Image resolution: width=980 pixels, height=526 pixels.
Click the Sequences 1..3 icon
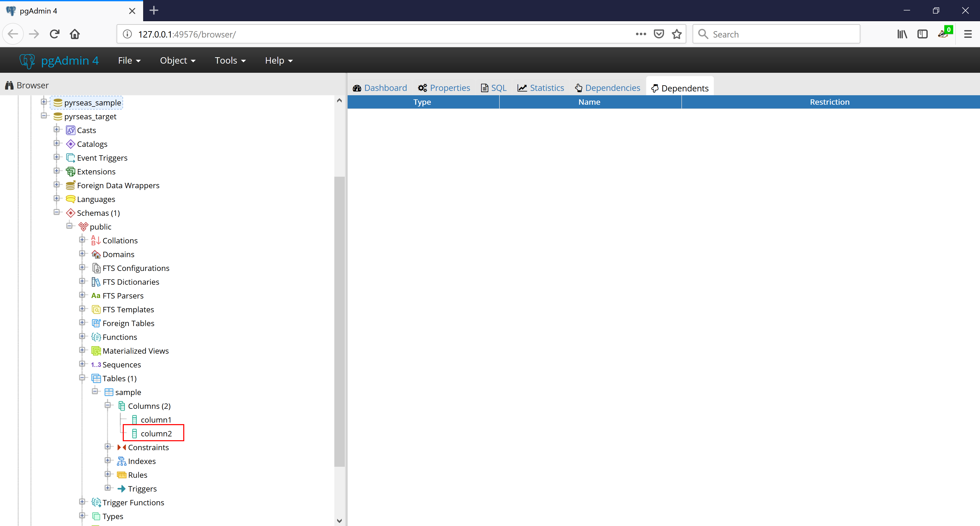point(96,365)
